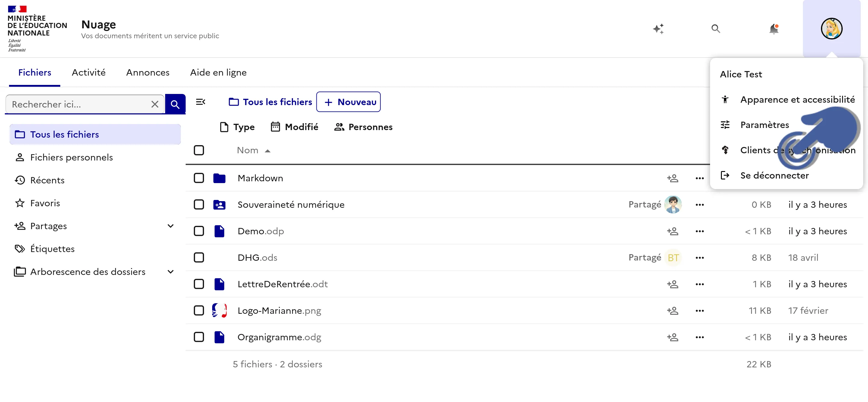This screenshot has width=868, height=402.
Task: Click Alice's user avatar
Action: (831, 29)
